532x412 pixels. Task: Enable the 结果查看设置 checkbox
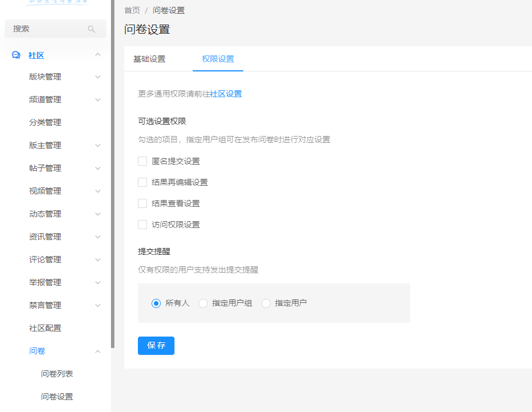point(142,203)
